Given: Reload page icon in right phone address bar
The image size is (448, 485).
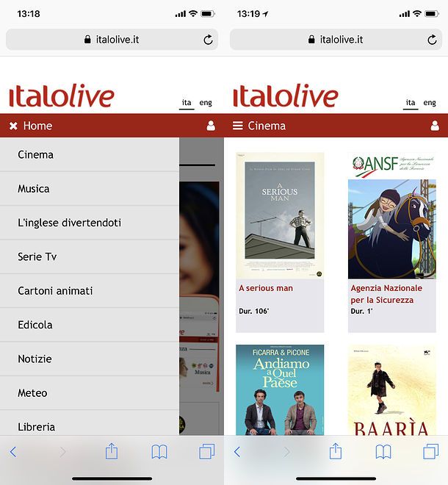Looking at the screenshot, I should [x=432, y=40].
